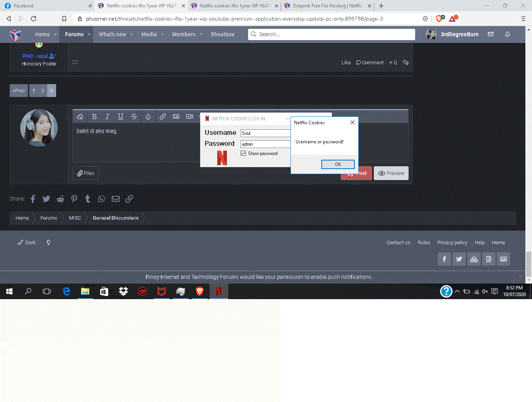The height and width of the screenshot is (402, 532).
Task: Toggle the lightbulb width icon in footer
Action: (48, 242)
